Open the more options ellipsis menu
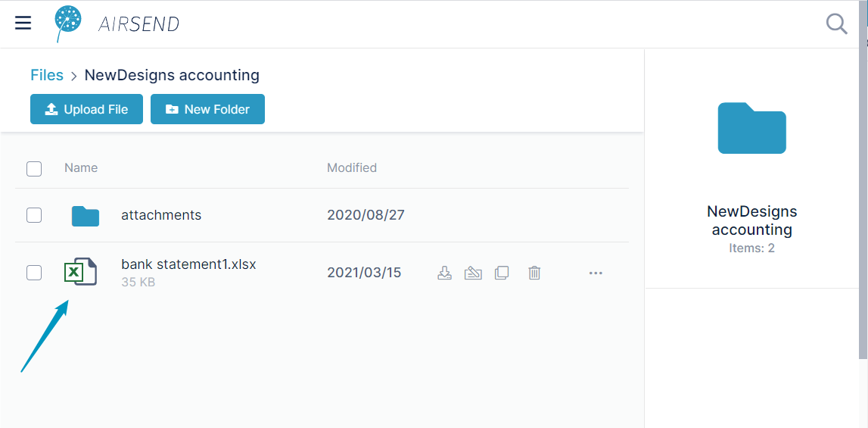The width and height of the screenshot is (868, 428). (596, 273)
